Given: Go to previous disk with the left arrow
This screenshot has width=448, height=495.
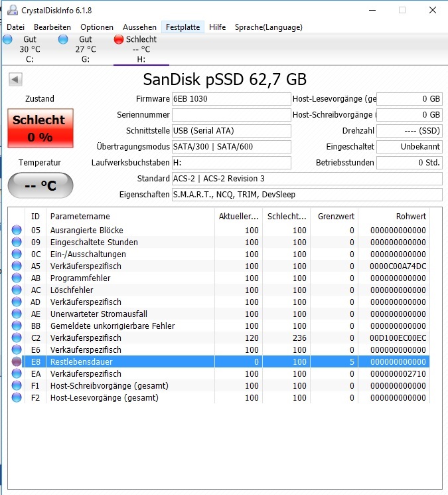Looking at the screenshot, I should (15, 79).
